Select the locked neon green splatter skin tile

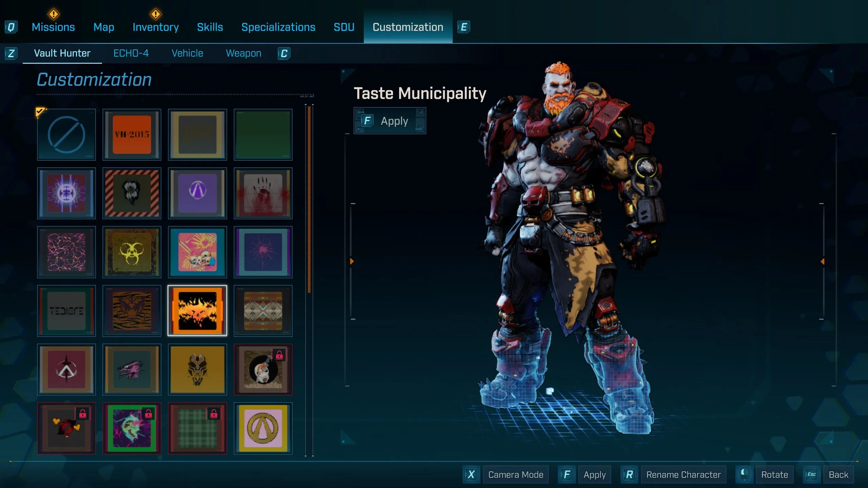(x=132, y=428)
